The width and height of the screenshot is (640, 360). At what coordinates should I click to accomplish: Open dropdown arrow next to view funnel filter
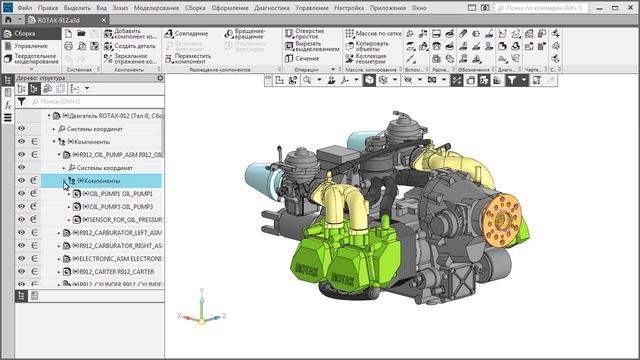[524, 80]
